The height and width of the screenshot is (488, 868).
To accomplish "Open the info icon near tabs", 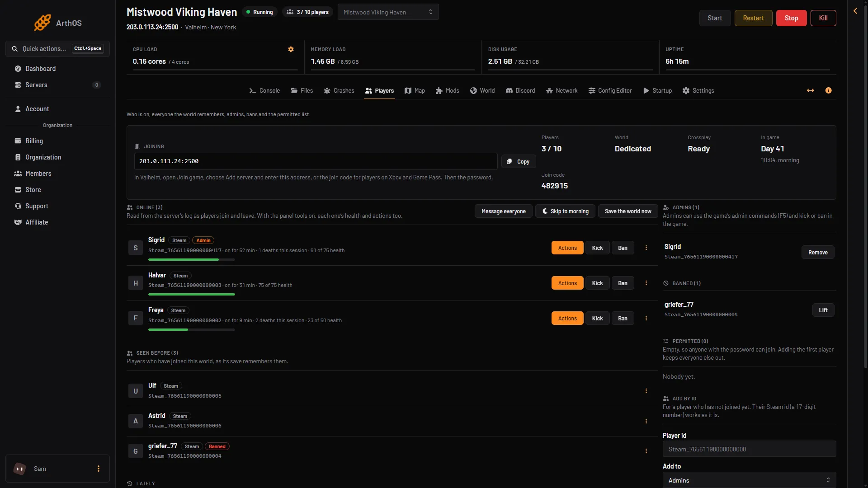I will coord(828,90).
